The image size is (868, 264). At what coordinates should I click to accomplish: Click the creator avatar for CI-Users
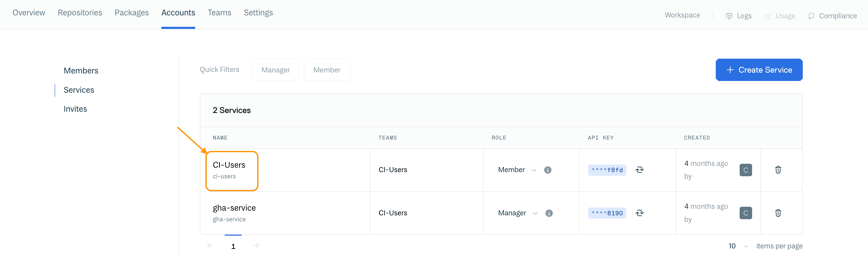click(746, 170)
